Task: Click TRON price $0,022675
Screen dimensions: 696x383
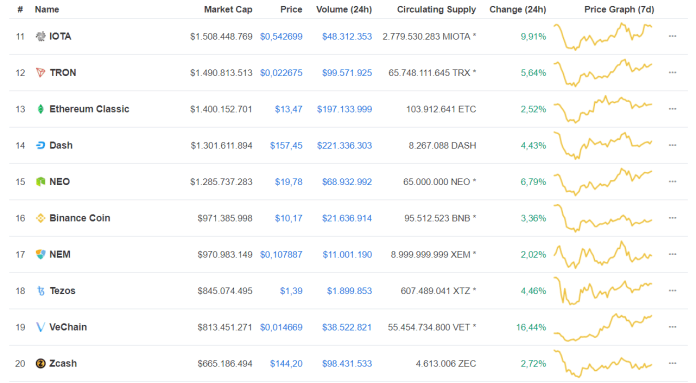Action: pyautogui.click(x=281, y=73)
